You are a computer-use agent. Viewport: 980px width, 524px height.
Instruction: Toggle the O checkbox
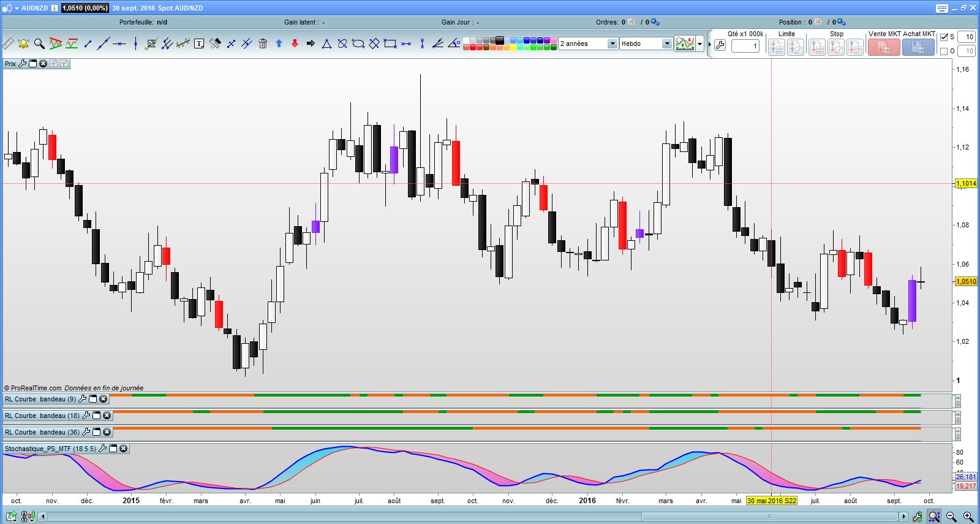tap(944, 51)
